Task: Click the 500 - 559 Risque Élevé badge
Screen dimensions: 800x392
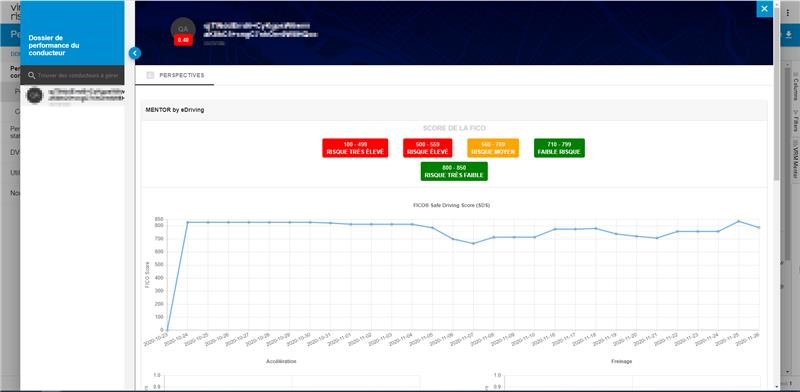Action: [x=428, y=148]
